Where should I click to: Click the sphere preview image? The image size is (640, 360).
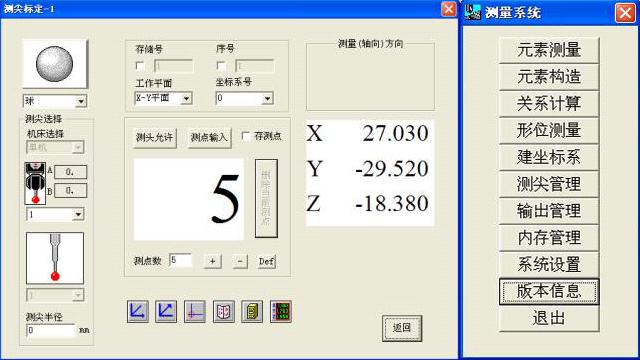click(55, 64)
